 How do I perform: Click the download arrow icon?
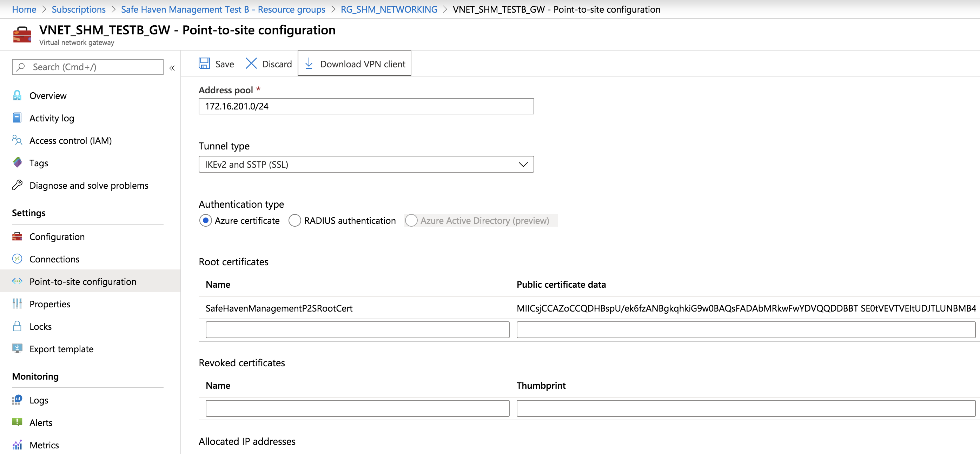(x=309, y=64)
